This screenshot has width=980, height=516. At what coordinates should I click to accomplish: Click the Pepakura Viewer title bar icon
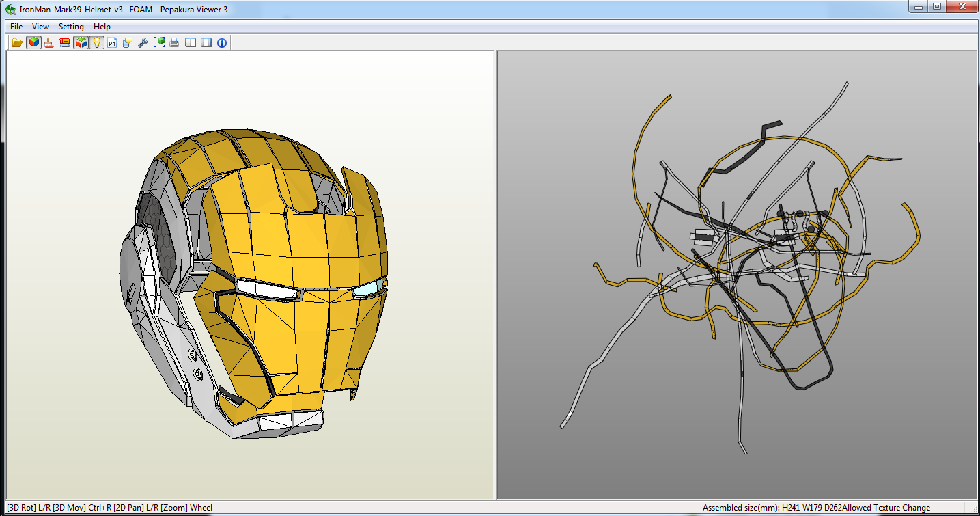[x=11, y=10]
